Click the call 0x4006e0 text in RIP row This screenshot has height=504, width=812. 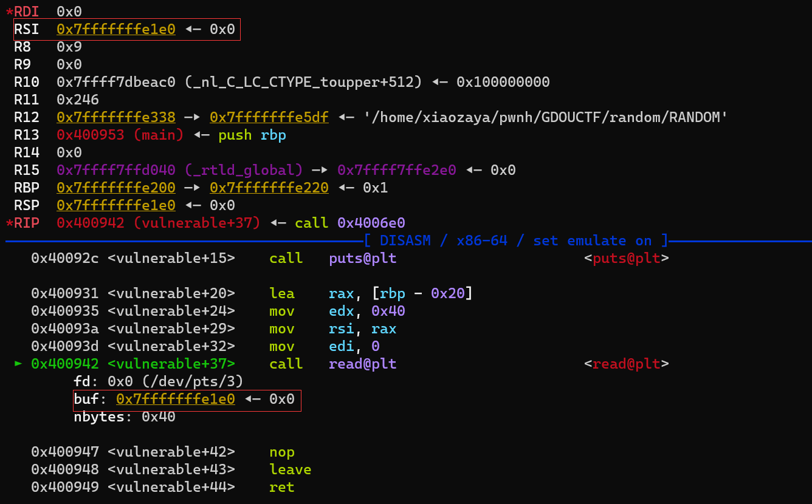[350, 223]
